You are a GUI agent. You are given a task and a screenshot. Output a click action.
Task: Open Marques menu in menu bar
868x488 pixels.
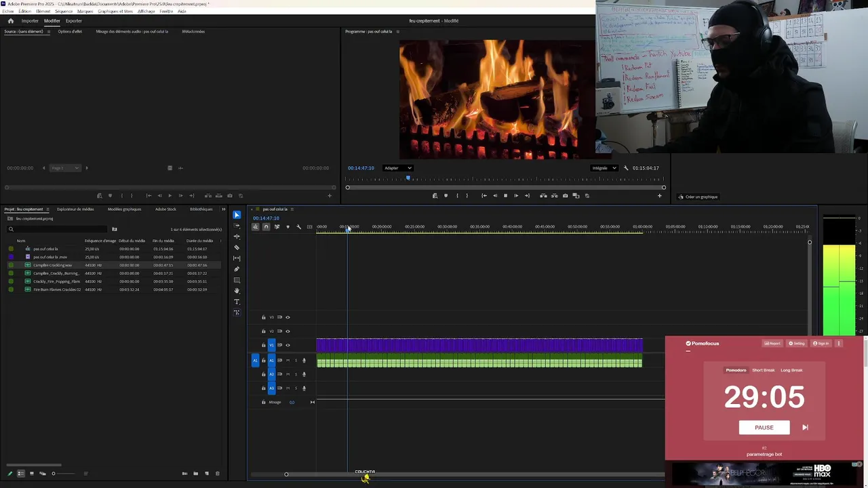tap(85, 12)
